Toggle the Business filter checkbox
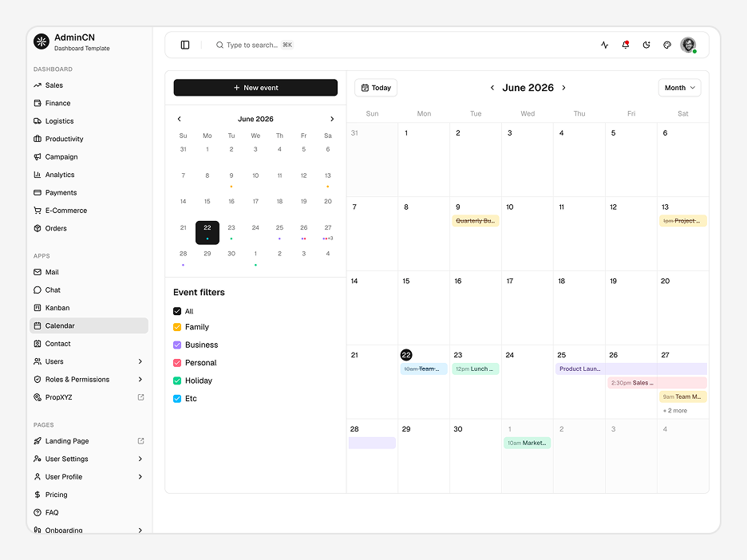This screenshot has height=560, width=747. 177,345
